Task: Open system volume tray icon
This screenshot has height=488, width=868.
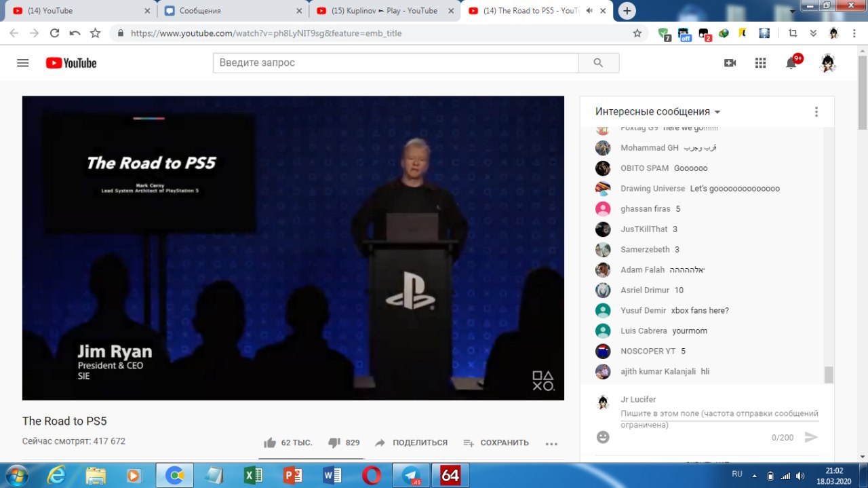Action: (801, 476)
